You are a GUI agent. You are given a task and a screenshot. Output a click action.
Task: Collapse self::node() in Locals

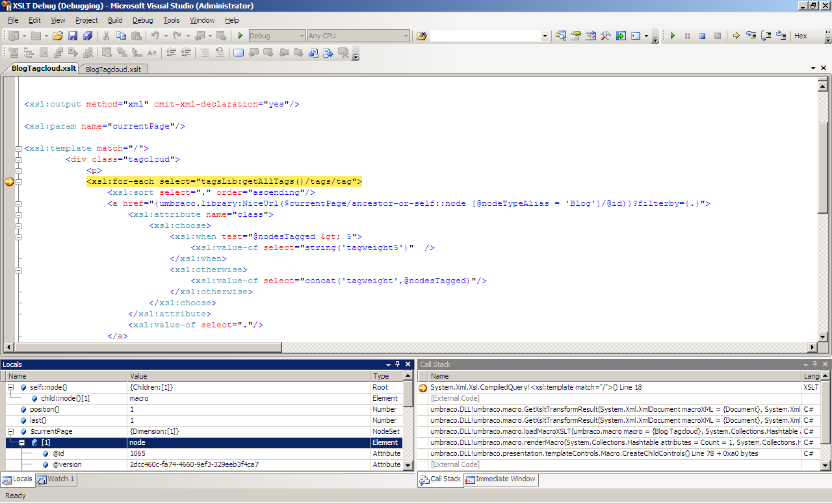tap(11, 387)
